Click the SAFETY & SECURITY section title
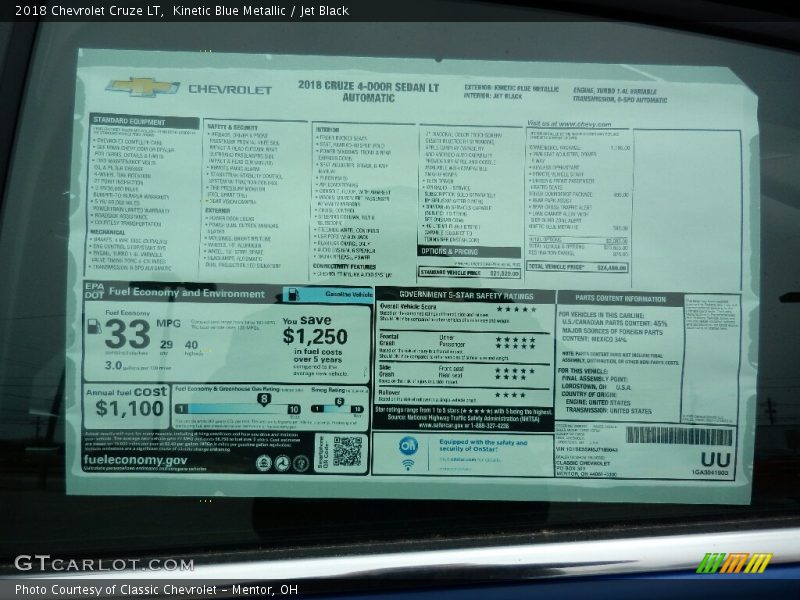This screenshot has height=600, width=800. click(x=232, y=127)
